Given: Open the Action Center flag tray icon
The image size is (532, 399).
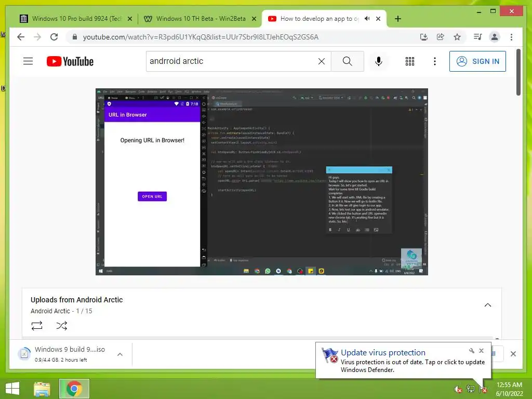Looking at the screenshot, I should click(483, 389).
